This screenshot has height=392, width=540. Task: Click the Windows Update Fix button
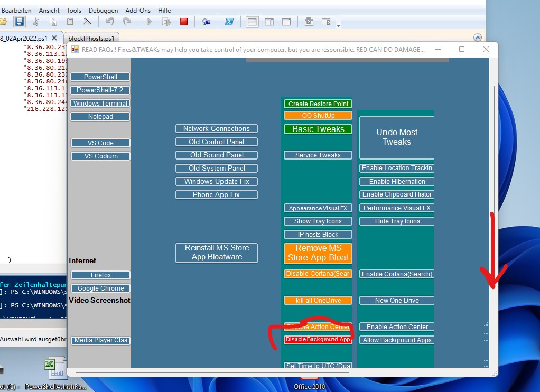216,182
